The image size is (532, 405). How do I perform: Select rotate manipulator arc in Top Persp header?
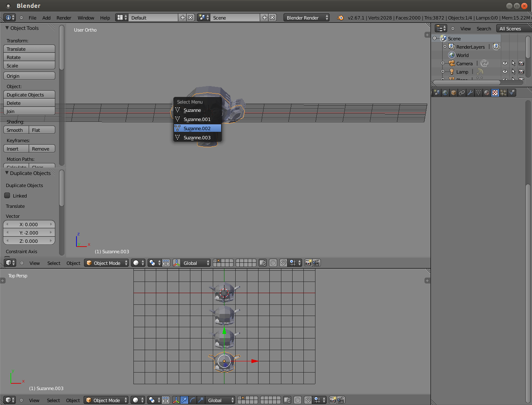tap(192, 400)
